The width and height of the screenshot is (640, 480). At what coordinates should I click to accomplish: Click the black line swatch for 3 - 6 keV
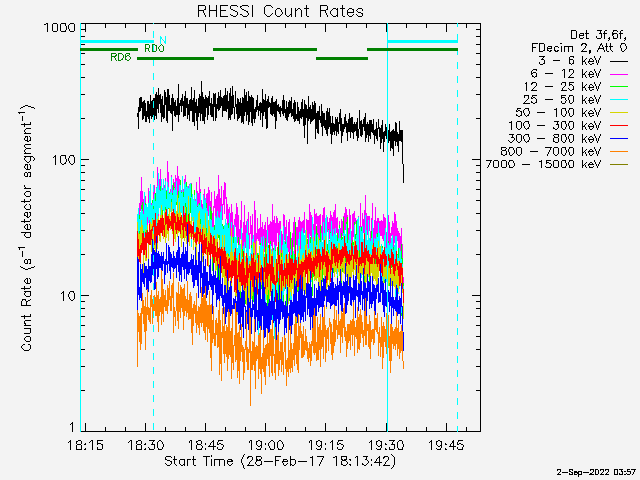click(619, 62)
